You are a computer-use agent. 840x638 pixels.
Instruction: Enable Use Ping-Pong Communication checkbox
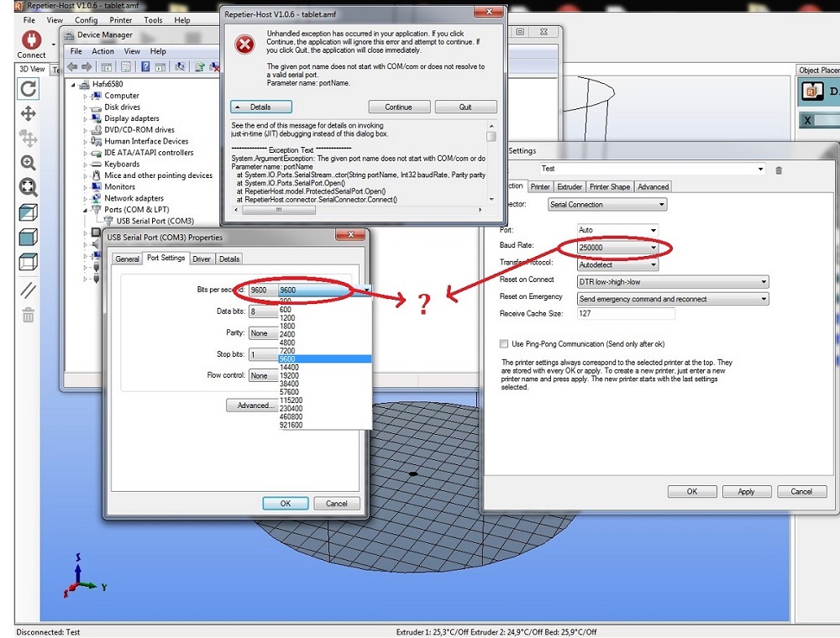503,343
